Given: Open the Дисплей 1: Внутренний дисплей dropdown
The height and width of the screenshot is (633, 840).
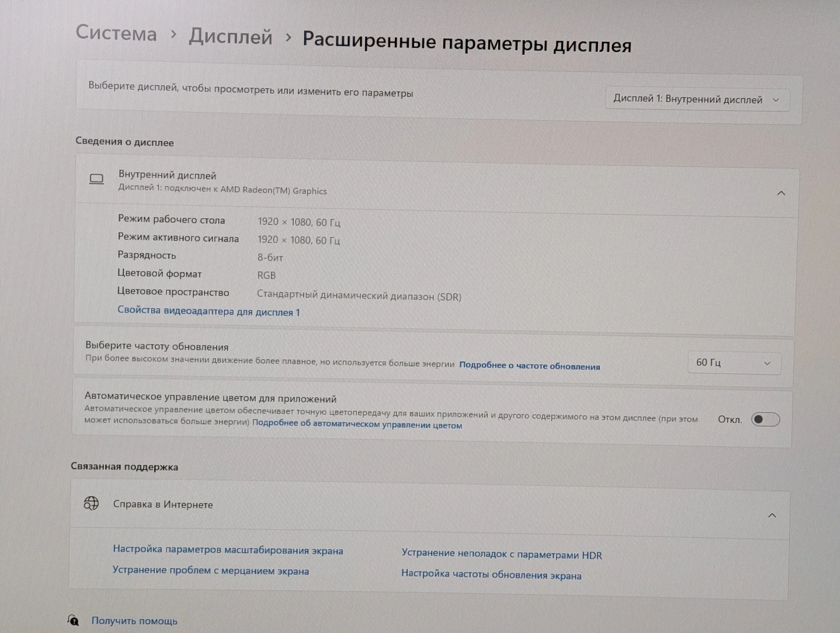Looking at the screenshot, I should coord(697,100).
